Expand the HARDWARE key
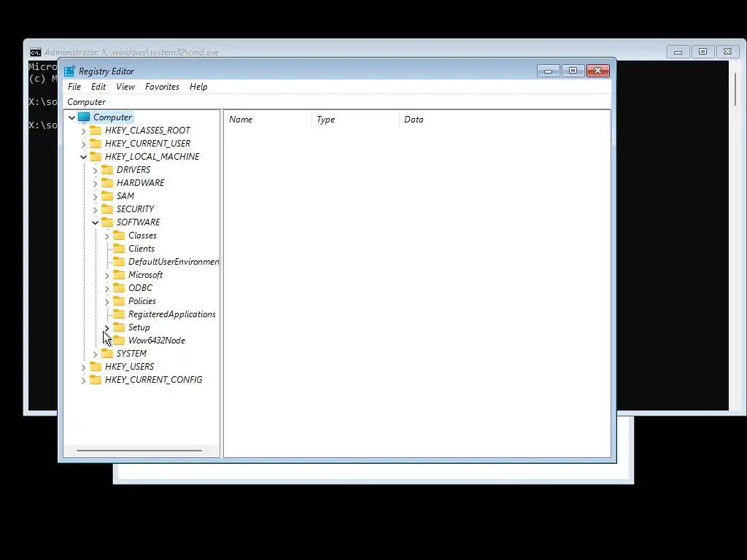 point(96,183)
